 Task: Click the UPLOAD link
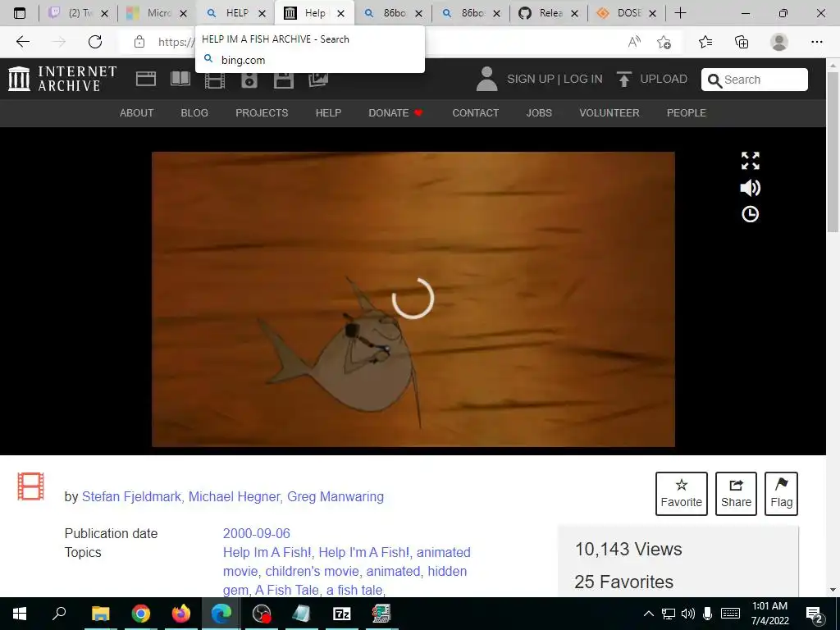(x=663, y=80)
